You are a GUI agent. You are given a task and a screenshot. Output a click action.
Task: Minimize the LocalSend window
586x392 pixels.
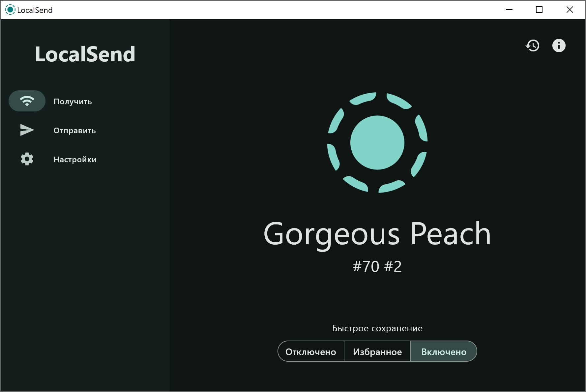coord(509,10)
